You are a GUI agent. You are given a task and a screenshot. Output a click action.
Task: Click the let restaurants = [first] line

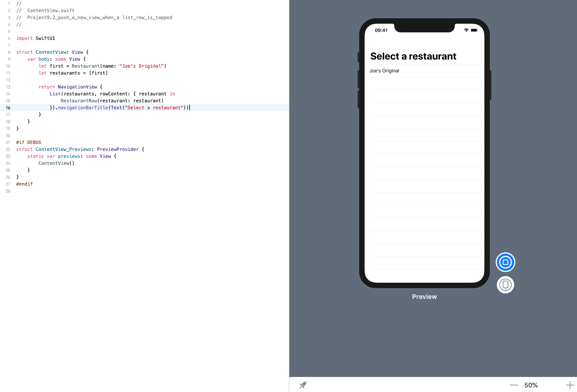[73, 73]
